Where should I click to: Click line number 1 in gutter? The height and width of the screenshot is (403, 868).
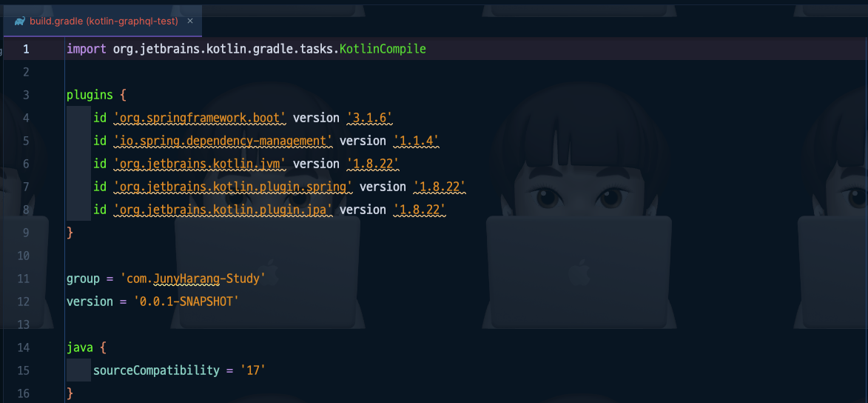(x=26, y=50)
